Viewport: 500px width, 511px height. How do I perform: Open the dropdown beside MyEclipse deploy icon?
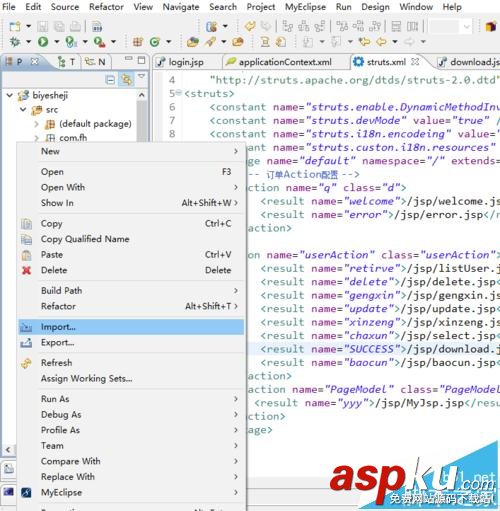[225, 26]
